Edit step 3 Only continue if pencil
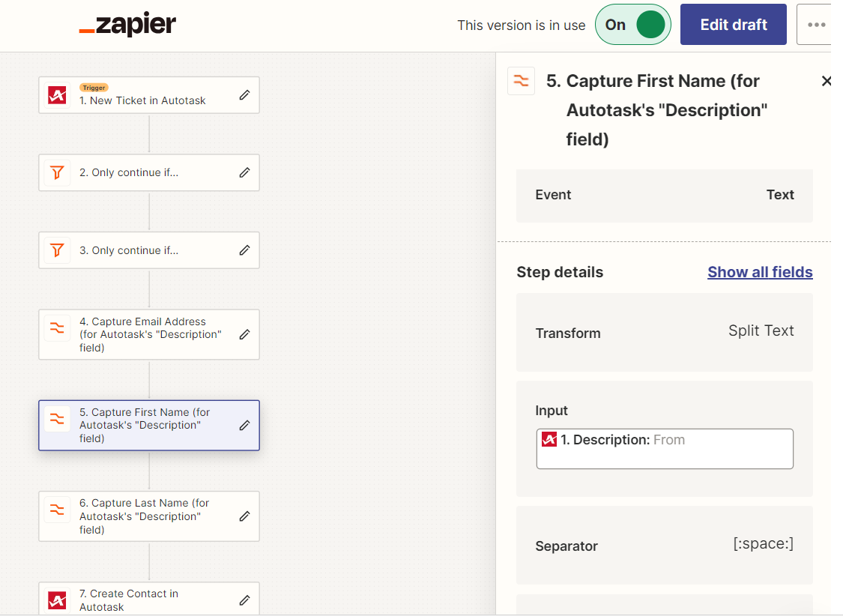 coord(244,250)
